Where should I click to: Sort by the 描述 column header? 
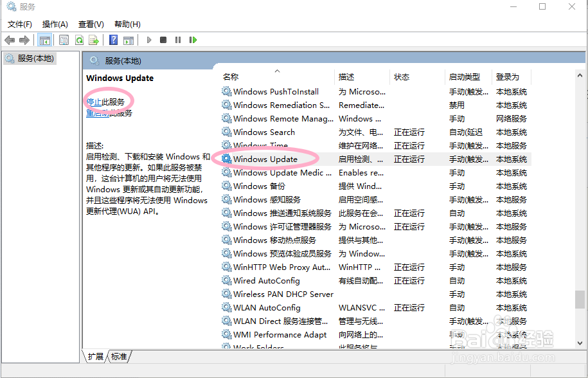[362, 77]
